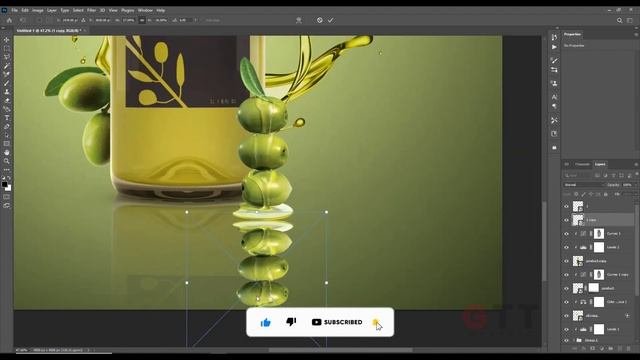Click the foreground color swatch

click(4, 184)
